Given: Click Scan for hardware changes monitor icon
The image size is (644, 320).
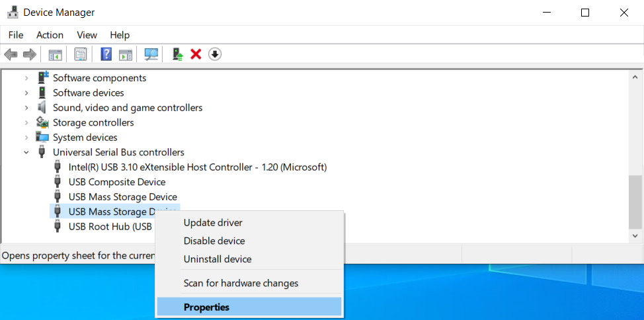Looking at the screenshot, I should click(x=151, y=54).
